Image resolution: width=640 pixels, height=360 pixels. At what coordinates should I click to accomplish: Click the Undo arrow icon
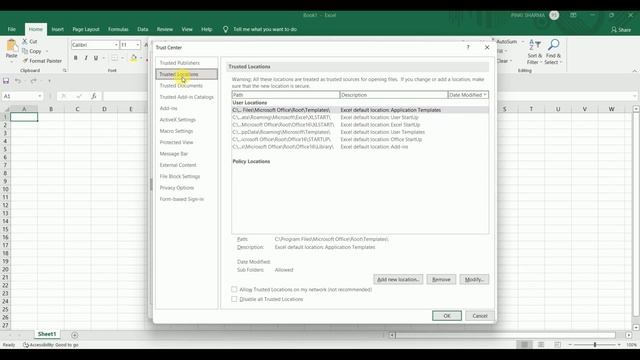click(x=18, y=81)
